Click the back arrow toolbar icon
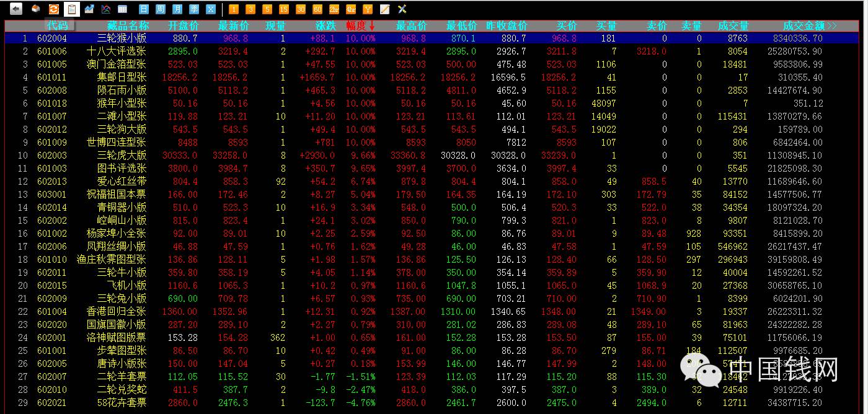 pyautogui.click(x=15, y=9)
